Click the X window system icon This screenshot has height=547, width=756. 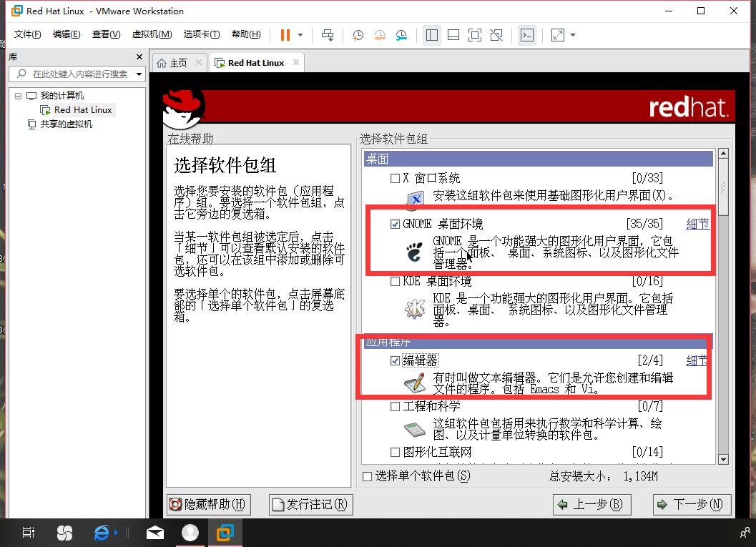tap(415, 199)
